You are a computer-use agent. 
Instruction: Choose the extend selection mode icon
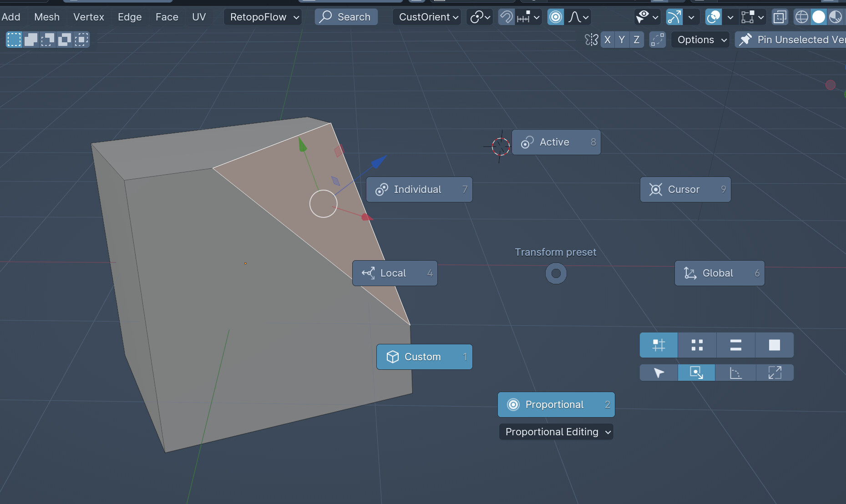[x=31, y=40]
